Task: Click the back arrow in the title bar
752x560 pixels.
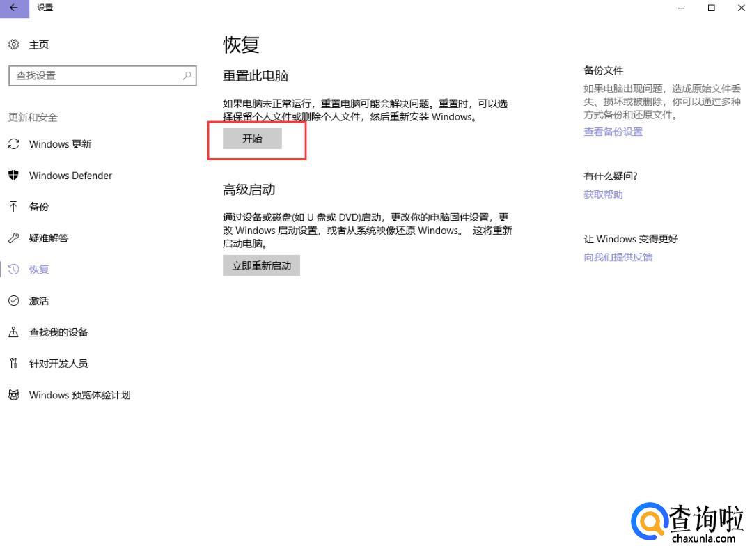Action: coord(14,8)
